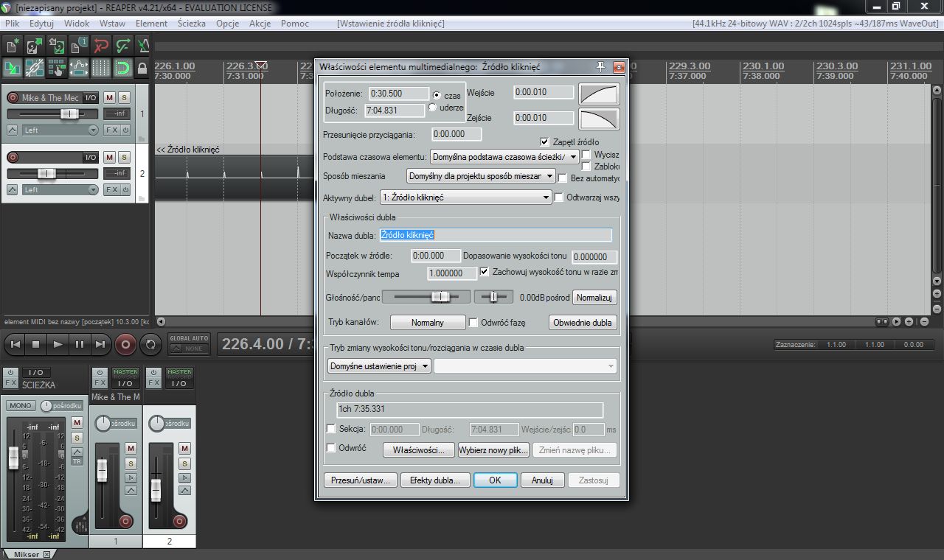Click the Save project toolbar icon
The height and width of the screenshot is (560, 944).
click(x=56, y=46)
